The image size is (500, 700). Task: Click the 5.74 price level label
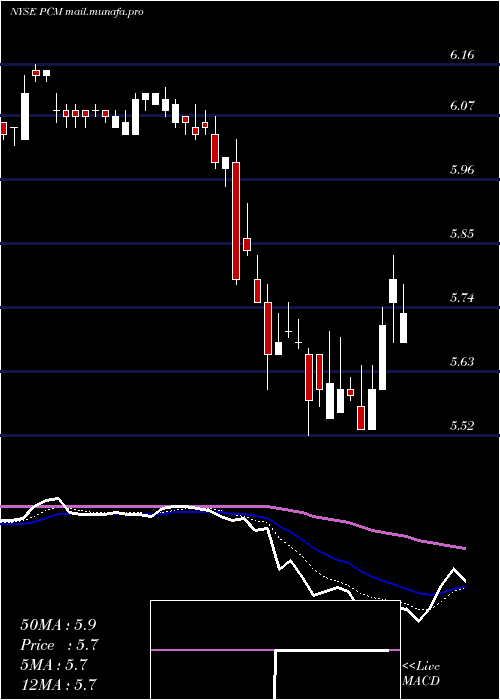pyautogui.click(x=462, y=298)
